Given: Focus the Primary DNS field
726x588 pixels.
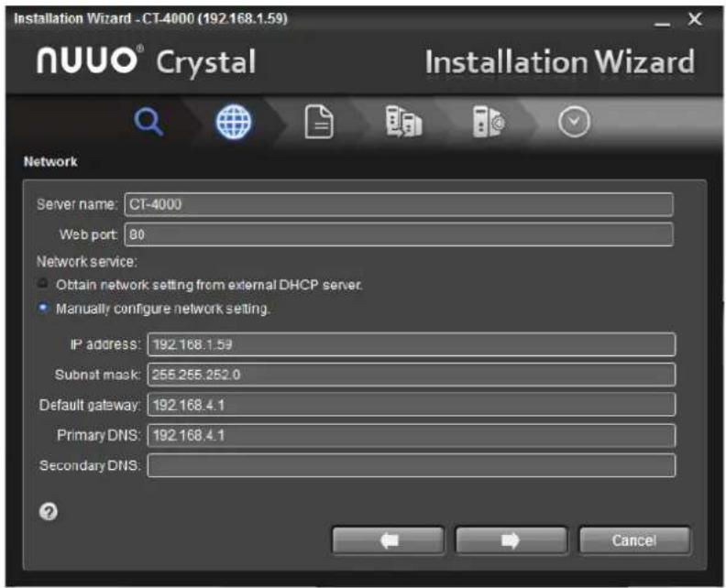Looking at the screenshot, I should (x=412, y=435).
